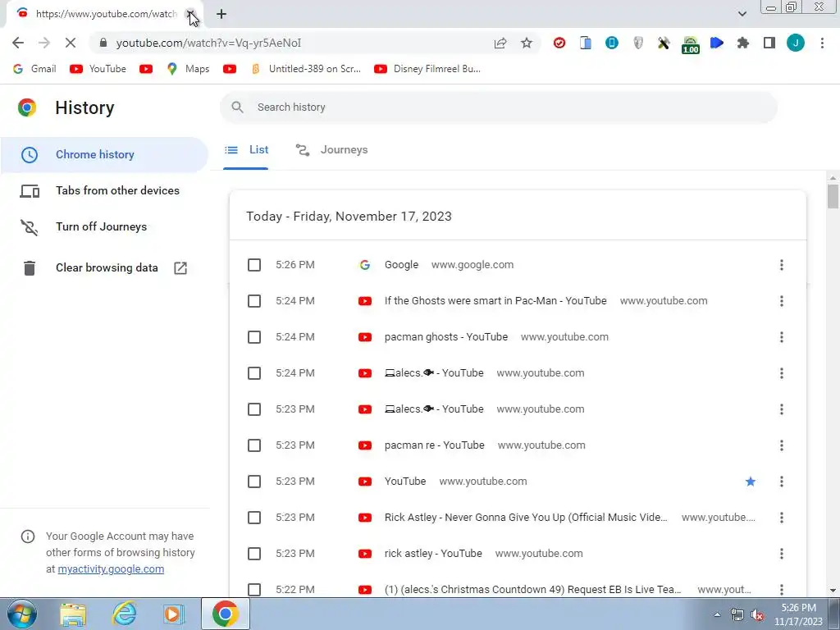The image size is (840, 630).
Task: Open the Windows Start button
Action: [22, 614]
